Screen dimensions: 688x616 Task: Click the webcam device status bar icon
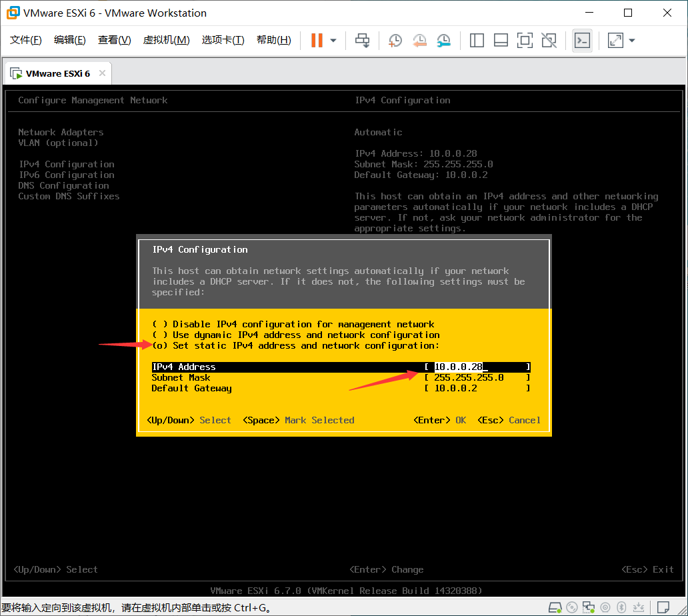point(605,607)
